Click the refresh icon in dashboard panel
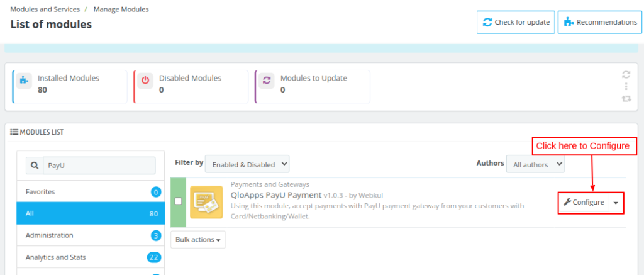 point(626,74)
